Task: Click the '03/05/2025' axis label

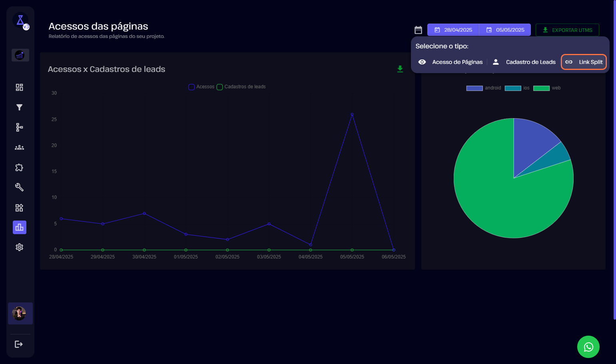Action: [269, 257]
